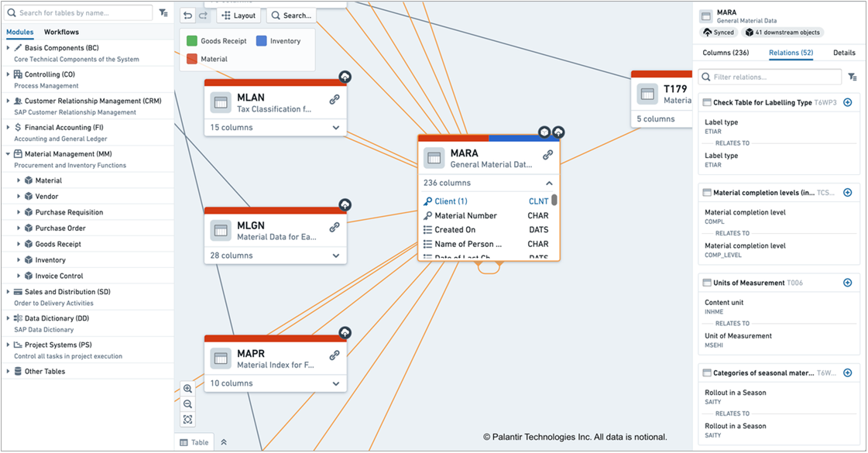Select the Invoice Control tree item
This screenshot has width=868, height=453.
point(59,276)
